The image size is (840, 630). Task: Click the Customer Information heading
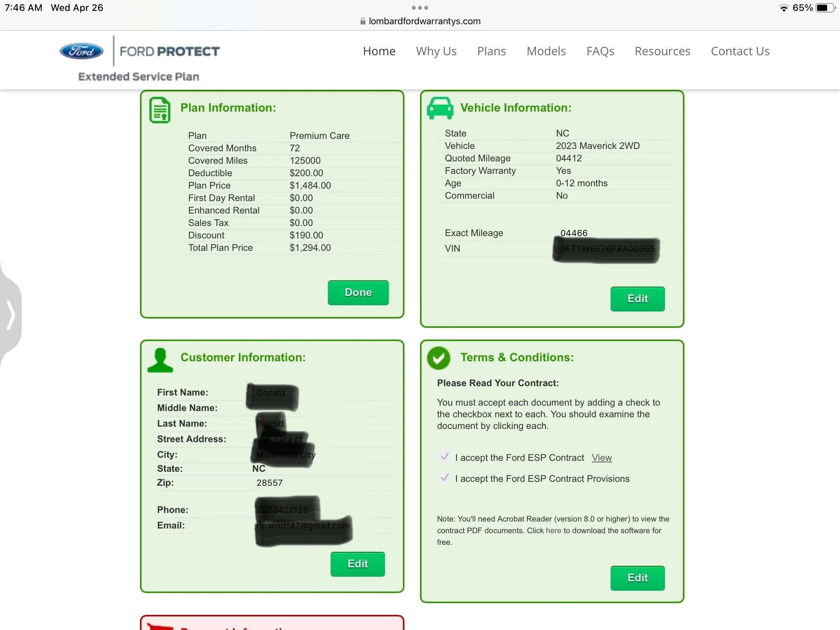point(243,357)
